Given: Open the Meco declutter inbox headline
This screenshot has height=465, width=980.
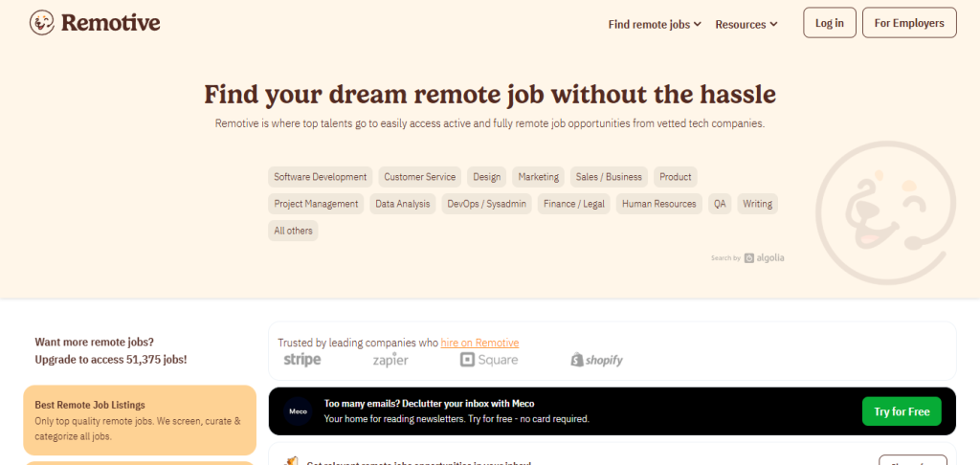Looking at the screenshot, I should 429,404.
